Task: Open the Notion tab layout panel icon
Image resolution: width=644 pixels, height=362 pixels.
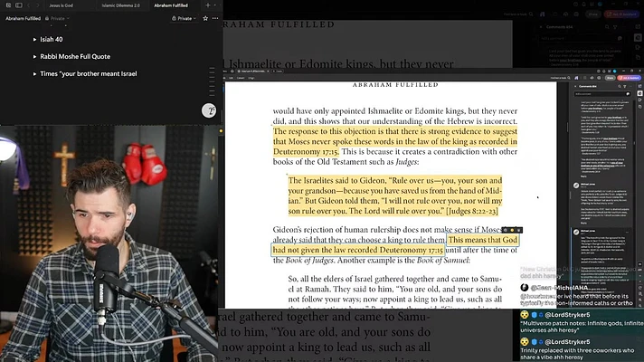Action: [x=19, y=5]
